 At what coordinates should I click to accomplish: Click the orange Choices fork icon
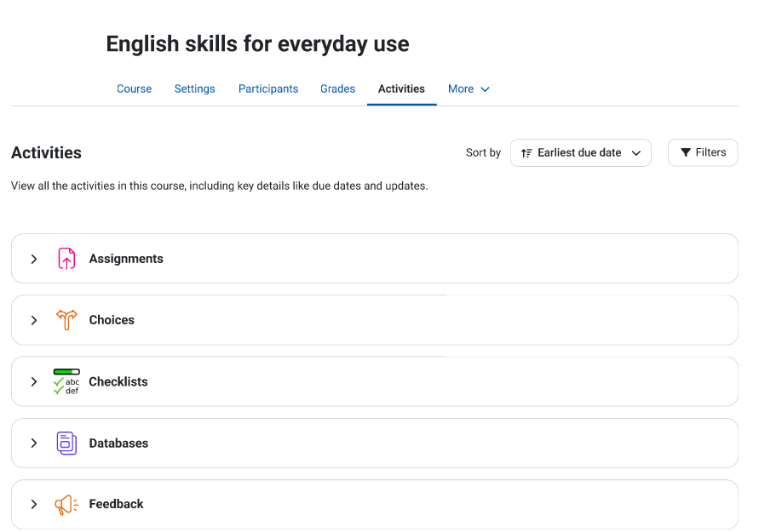pos(66,320)
